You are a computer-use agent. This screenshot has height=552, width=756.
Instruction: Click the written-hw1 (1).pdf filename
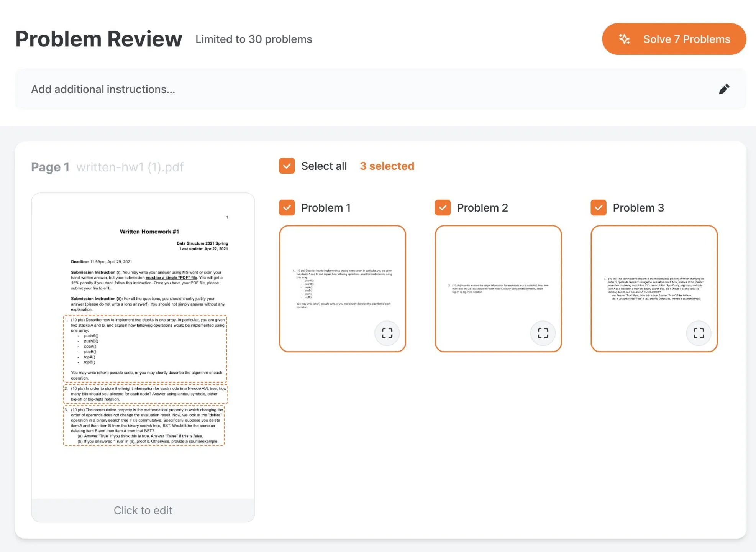click(x=130, y=167)
